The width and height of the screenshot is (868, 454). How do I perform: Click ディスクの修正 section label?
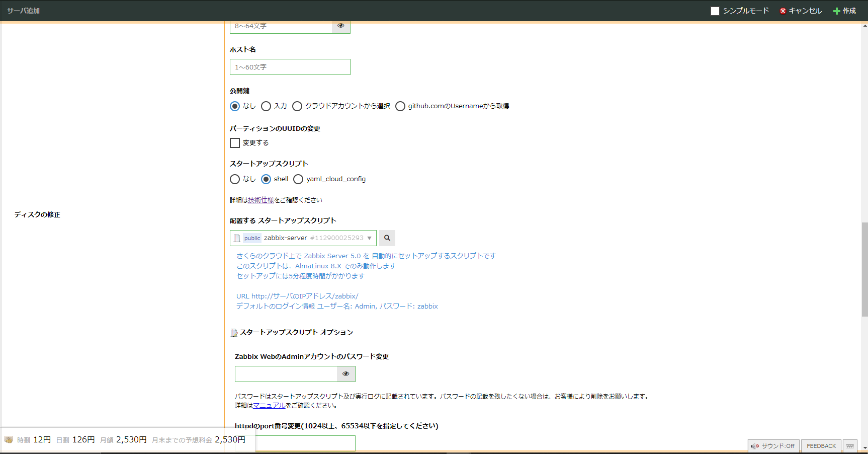click(x=37, y=215)
